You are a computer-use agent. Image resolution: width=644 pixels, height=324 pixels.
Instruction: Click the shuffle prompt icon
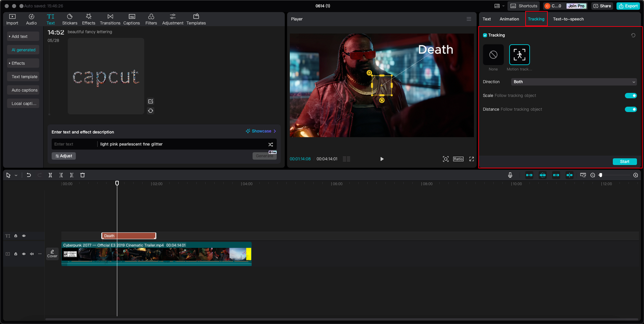pos(270,144)
